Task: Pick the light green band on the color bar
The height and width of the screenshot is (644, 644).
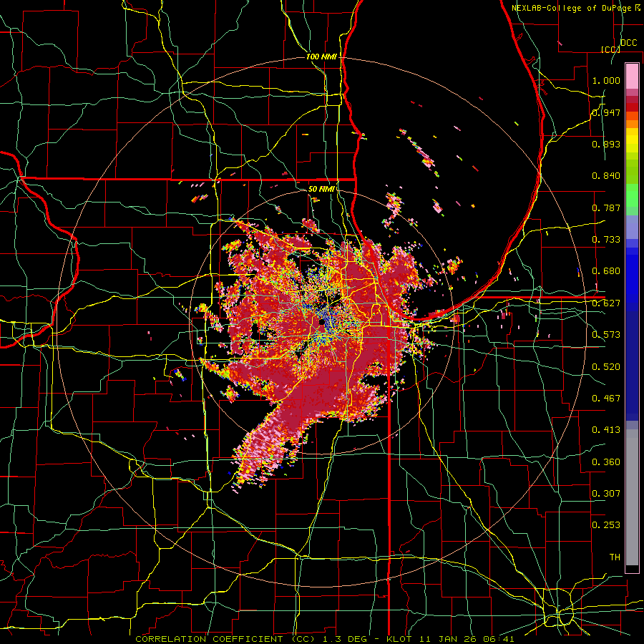Action: pyautogui.click(x=632, y=195)
